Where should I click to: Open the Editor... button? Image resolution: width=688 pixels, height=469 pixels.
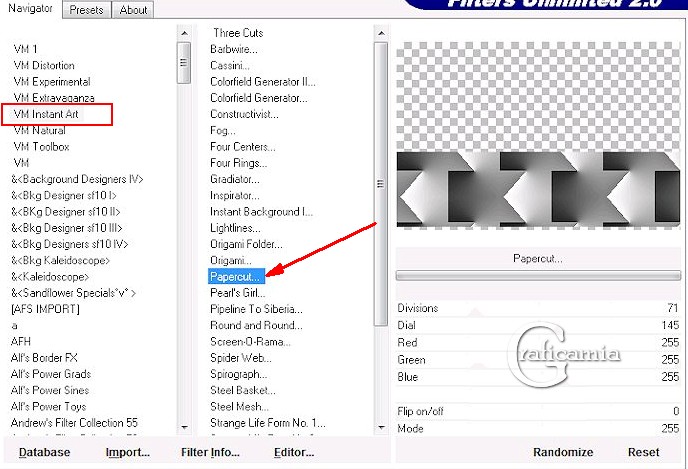294,452
